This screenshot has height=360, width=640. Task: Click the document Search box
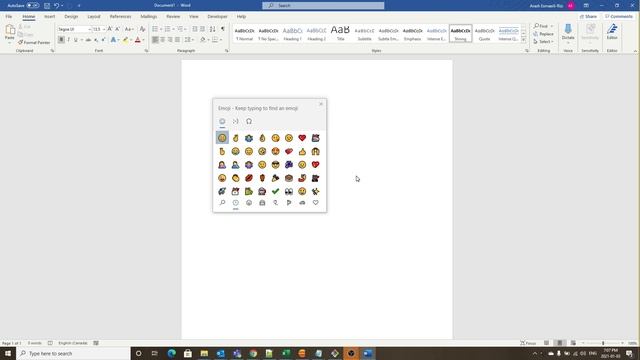(x=323, y=6)
